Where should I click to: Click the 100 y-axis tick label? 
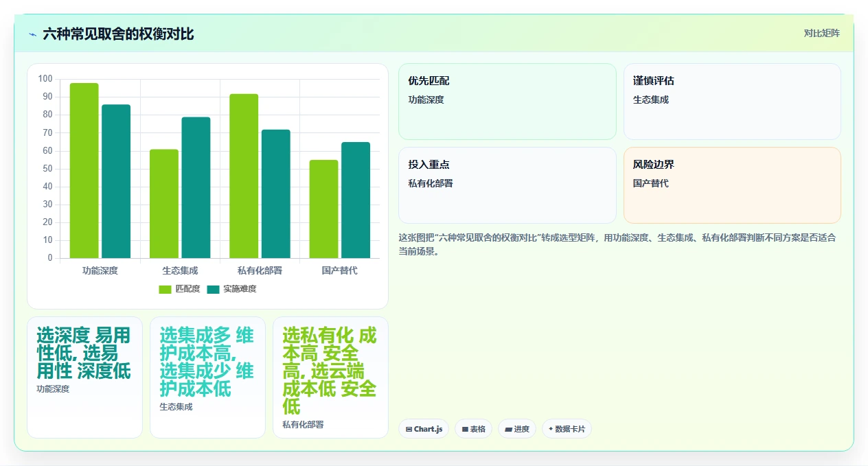coord(45,79)
